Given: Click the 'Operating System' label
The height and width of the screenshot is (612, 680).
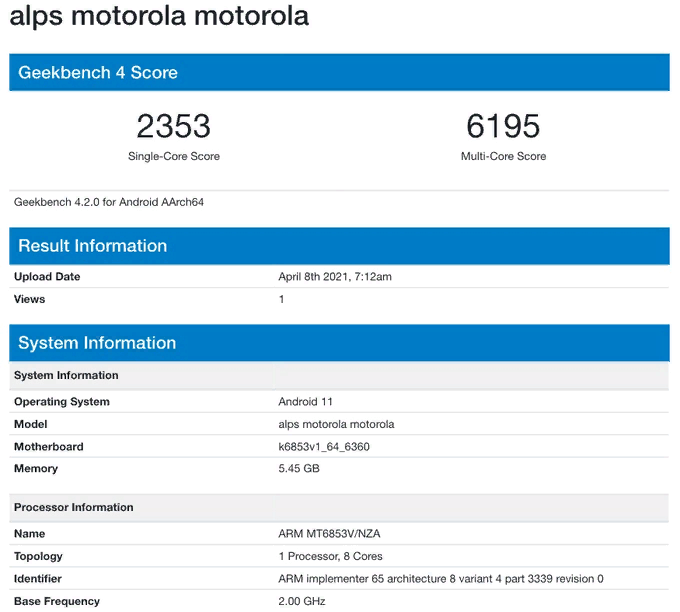Looking at the screenshot, I should click(x=62, y=402).
